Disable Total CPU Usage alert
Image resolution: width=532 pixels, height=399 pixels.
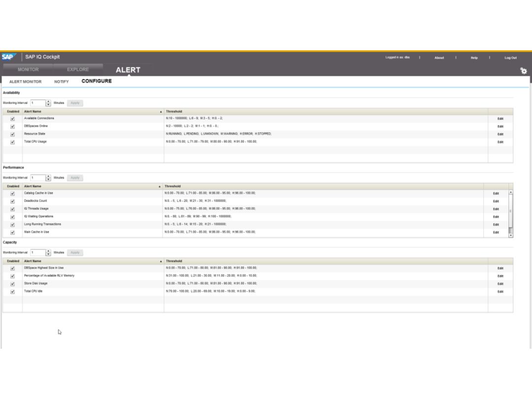click(x=12, y=142)
